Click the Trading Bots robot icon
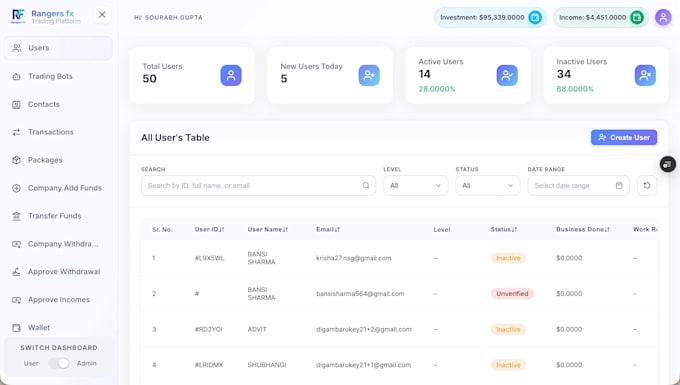Image resolution: width=680 pixels, height=385 pixels. [x=16, y=76]
